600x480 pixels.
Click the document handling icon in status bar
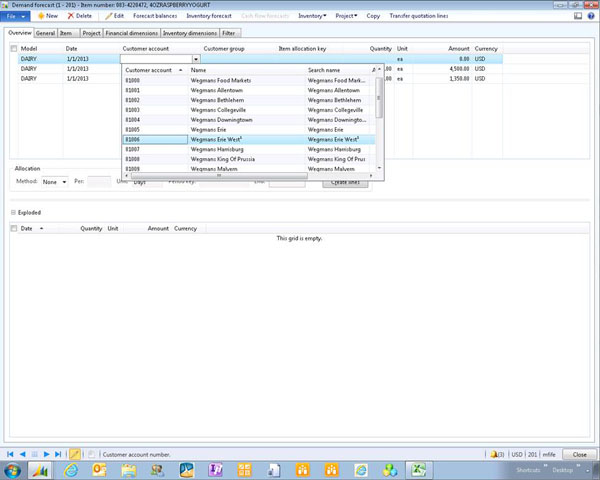coord(91,454)
